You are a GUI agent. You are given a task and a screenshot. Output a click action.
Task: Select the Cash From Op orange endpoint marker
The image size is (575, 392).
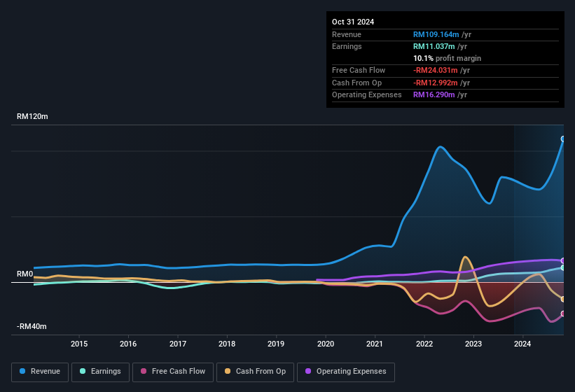(563, 300)
